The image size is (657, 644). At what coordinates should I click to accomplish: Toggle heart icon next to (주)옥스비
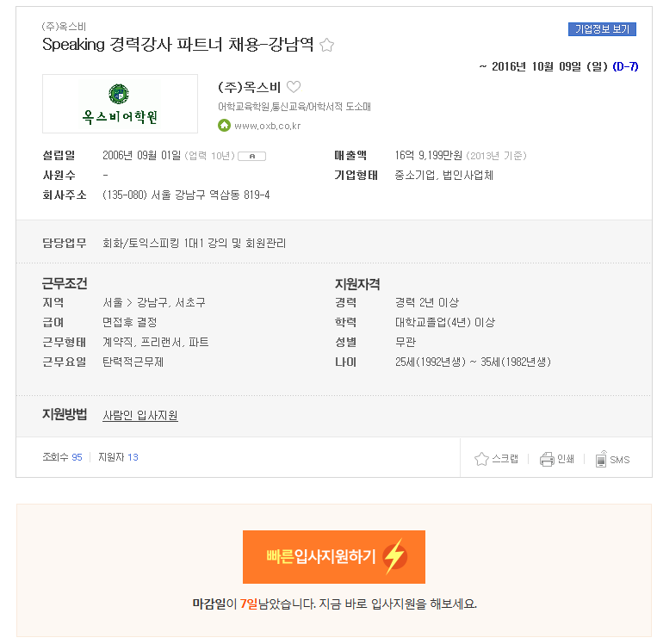(x=294, y=87)
